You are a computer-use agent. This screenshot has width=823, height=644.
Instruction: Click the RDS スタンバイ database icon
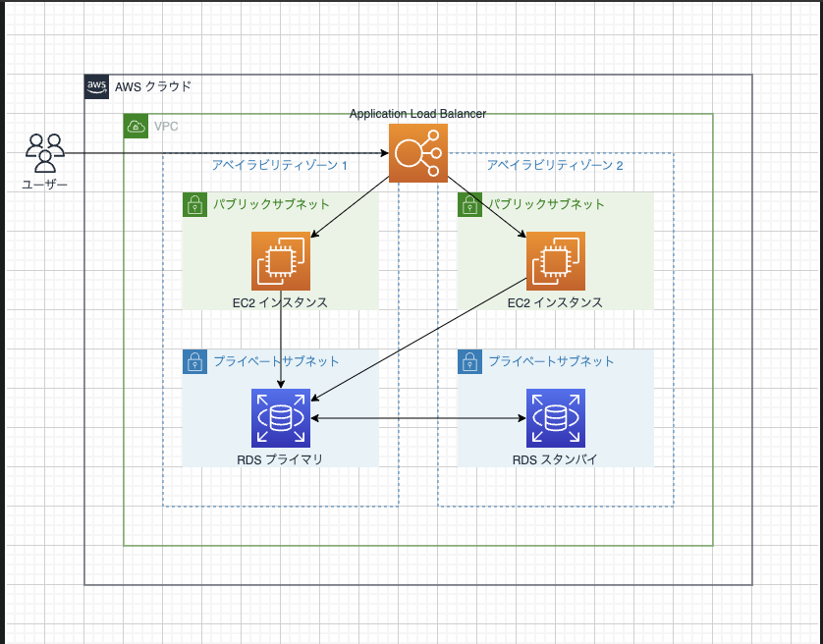point(556,418)
